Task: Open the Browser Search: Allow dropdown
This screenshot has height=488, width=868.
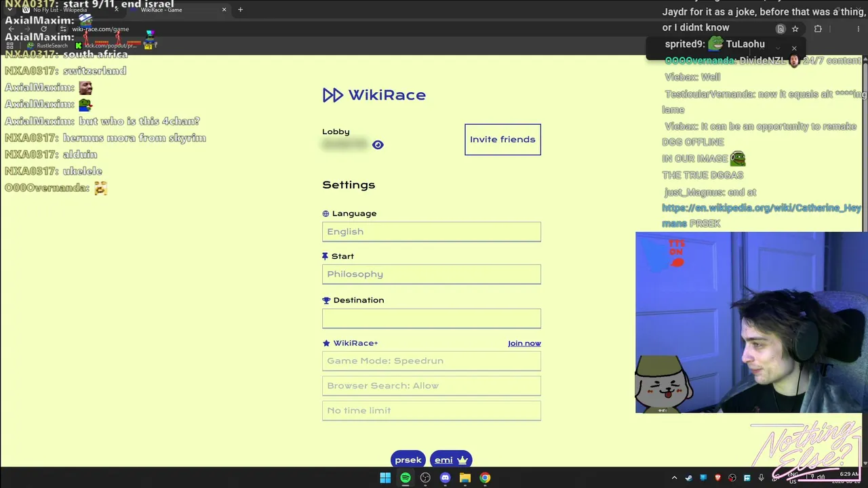Action: coord(431,386)
